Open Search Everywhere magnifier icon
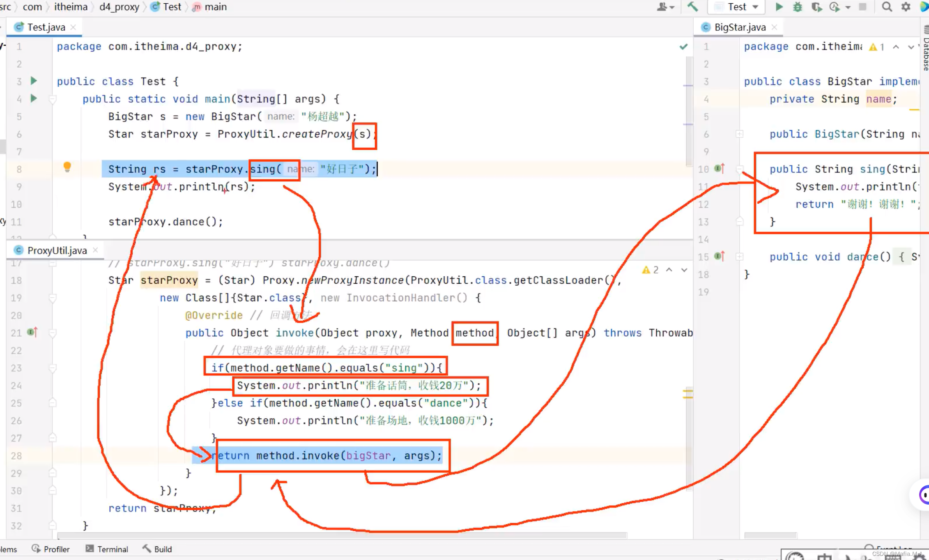The width and height of the screenshot is (929, 560). pyautogui.click(x=887, y=7)
